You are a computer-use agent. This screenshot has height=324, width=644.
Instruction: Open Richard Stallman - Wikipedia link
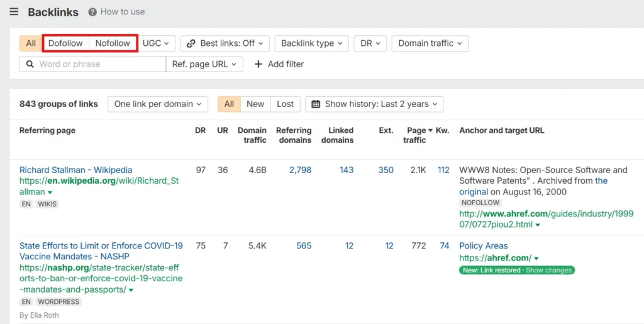point(75,170)
